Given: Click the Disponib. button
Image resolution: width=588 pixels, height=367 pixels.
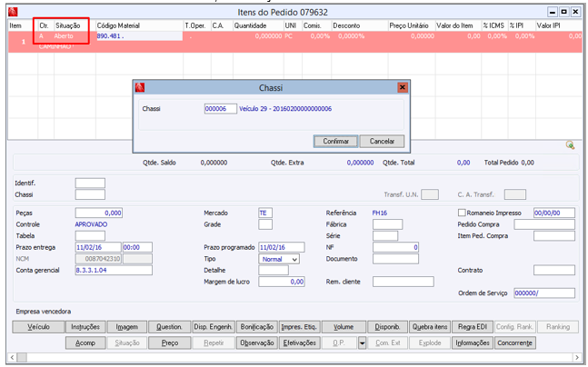Looking at the screenshot, I should click(387, 327).
